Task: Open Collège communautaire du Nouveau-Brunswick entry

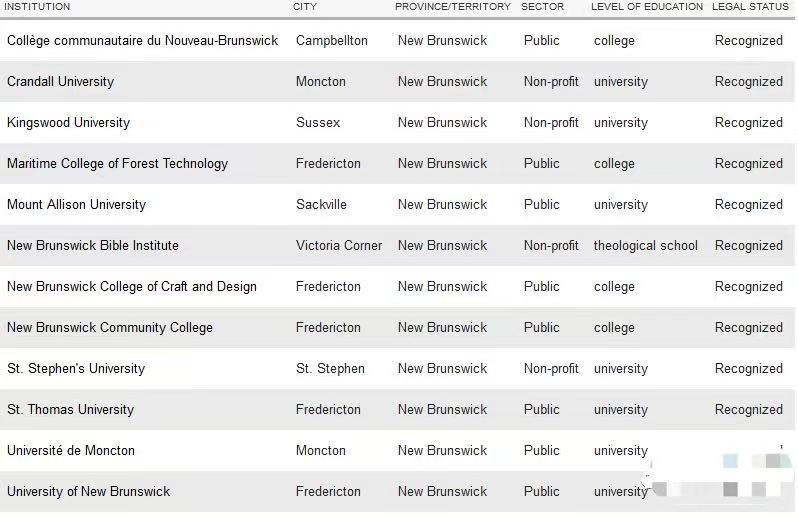Action: click(x=142, y=41)
